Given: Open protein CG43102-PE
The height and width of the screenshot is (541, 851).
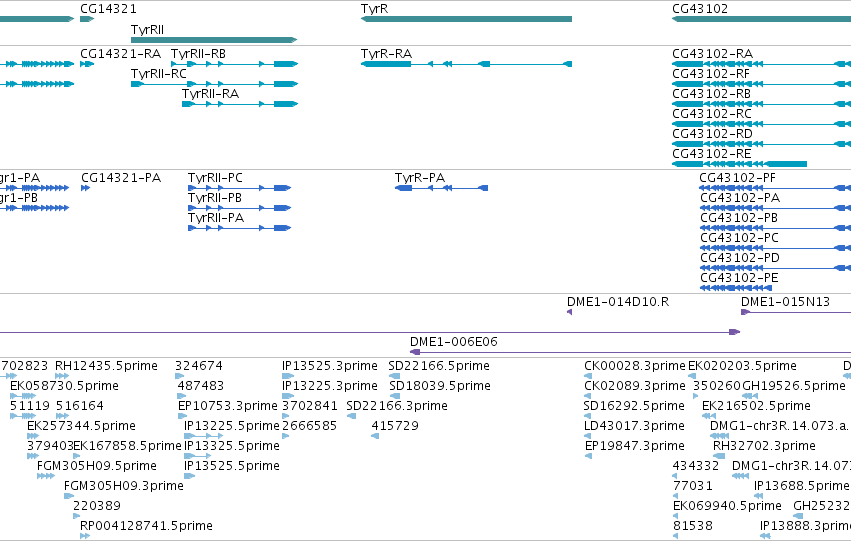Looking at the screenshot, I should tap(739, 278).
